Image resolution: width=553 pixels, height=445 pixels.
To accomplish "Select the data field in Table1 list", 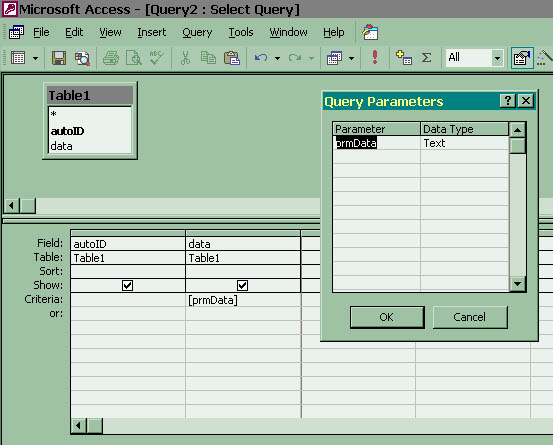I will point(90,146).
